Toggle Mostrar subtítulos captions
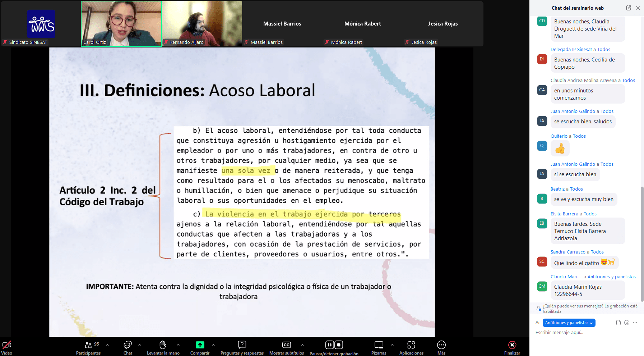The width and height of the screenshot is (644, 356). 286,345
